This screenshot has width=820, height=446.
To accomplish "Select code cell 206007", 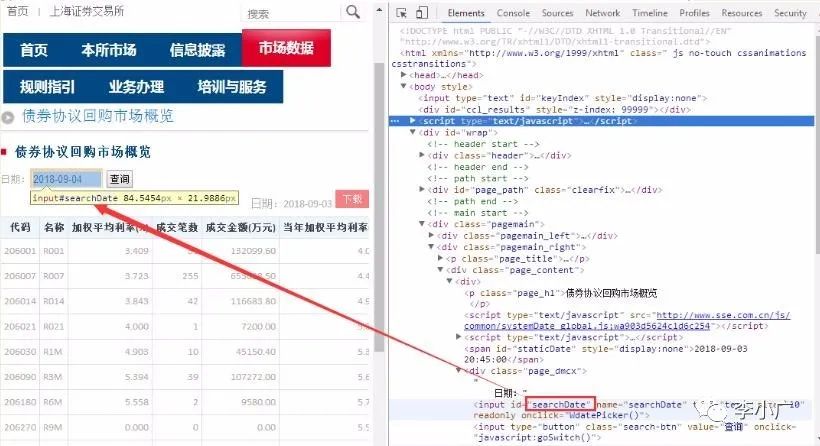I will [x=20, y=276].
